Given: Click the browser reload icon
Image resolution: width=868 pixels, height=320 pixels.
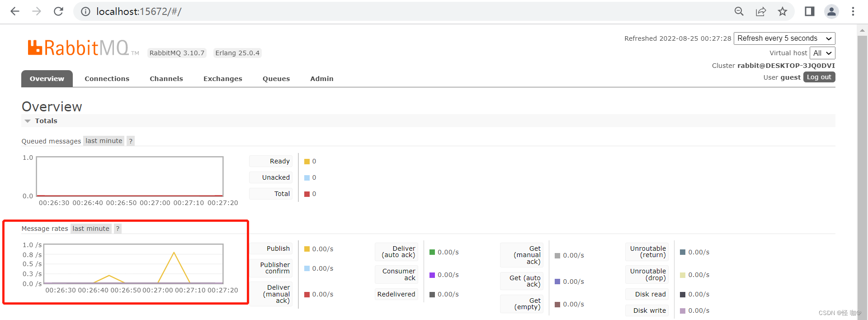Looking at the screenshot, I should tap(58, 11).
